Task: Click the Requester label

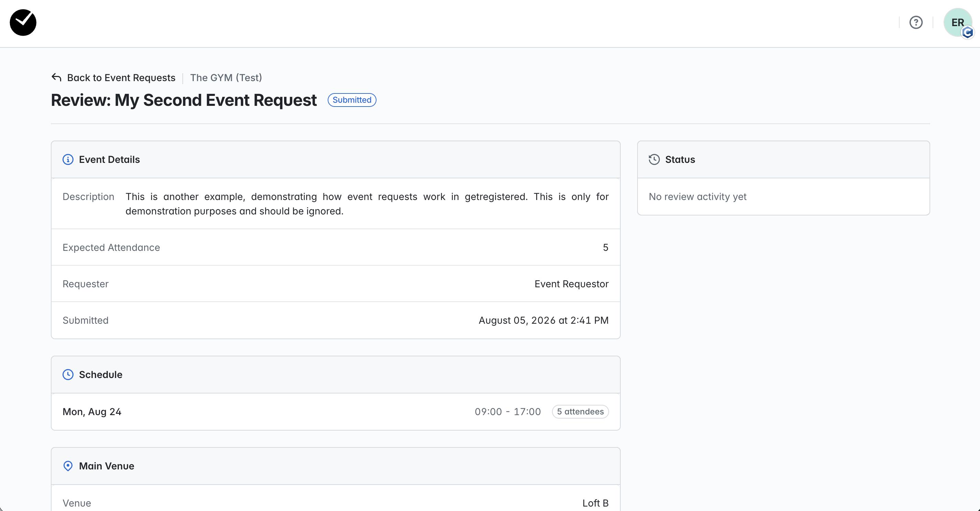Action: 86,284
